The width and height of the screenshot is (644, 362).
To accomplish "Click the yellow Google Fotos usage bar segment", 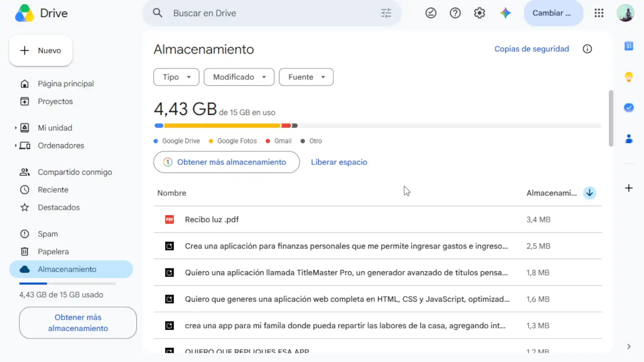I will 222,126.
